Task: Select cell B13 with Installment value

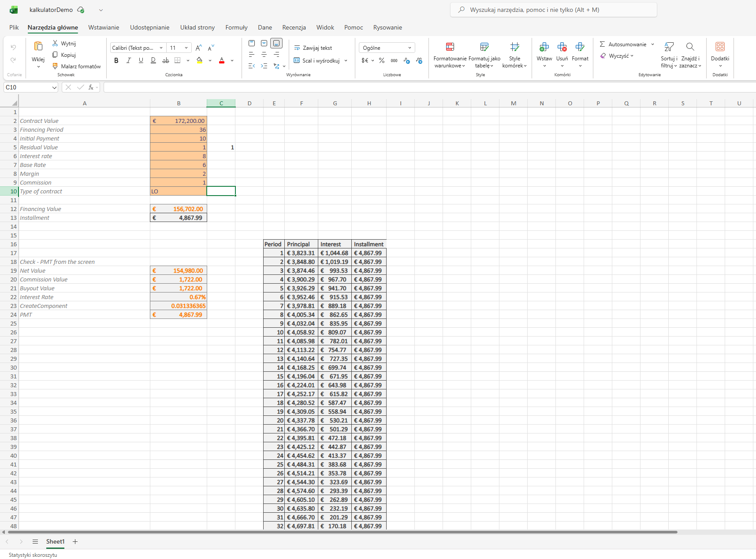Action: [179, 218]
